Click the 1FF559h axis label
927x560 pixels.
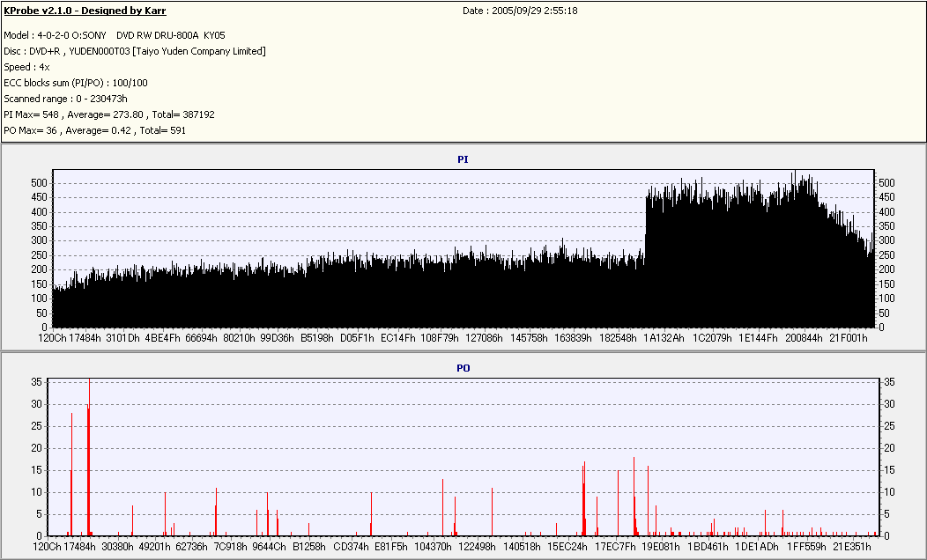[x=806, y=547]
